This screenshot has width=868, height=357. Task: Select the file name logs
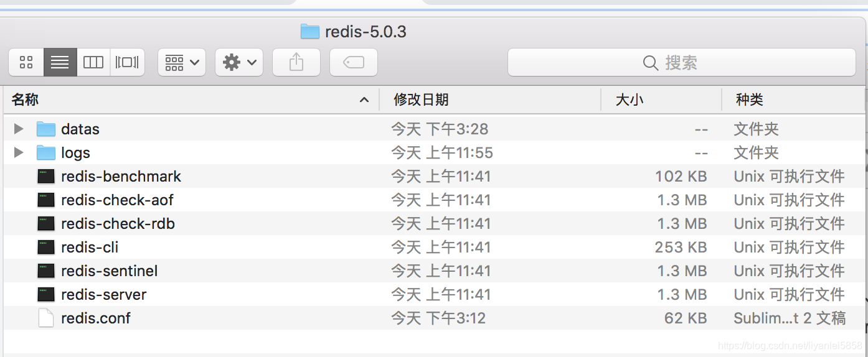(75, 153)
